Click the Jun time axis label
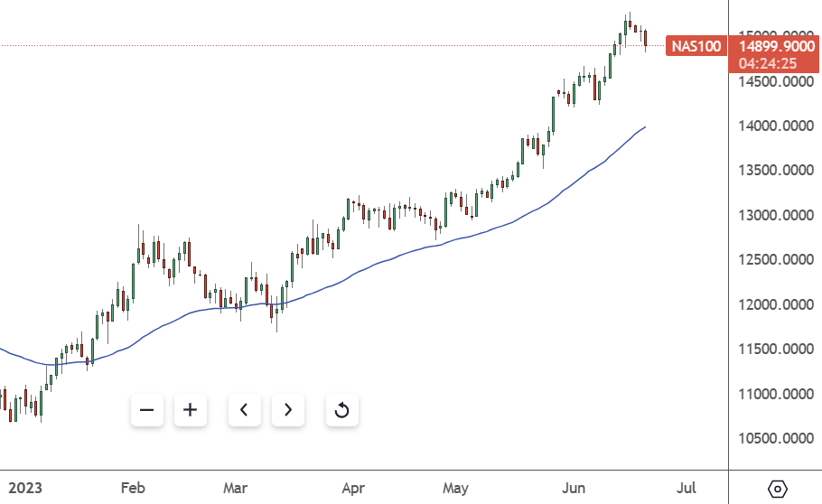 click(x=574, y=489)
